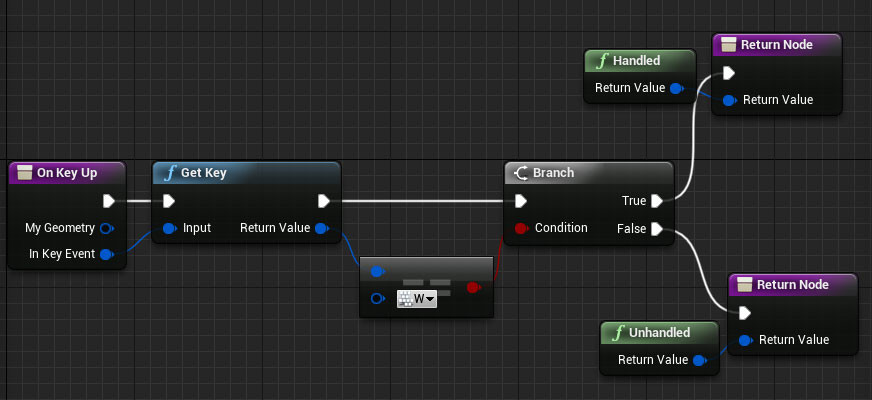
Task: Click the Condition label on Branch
Action: (x=561, y=228)
